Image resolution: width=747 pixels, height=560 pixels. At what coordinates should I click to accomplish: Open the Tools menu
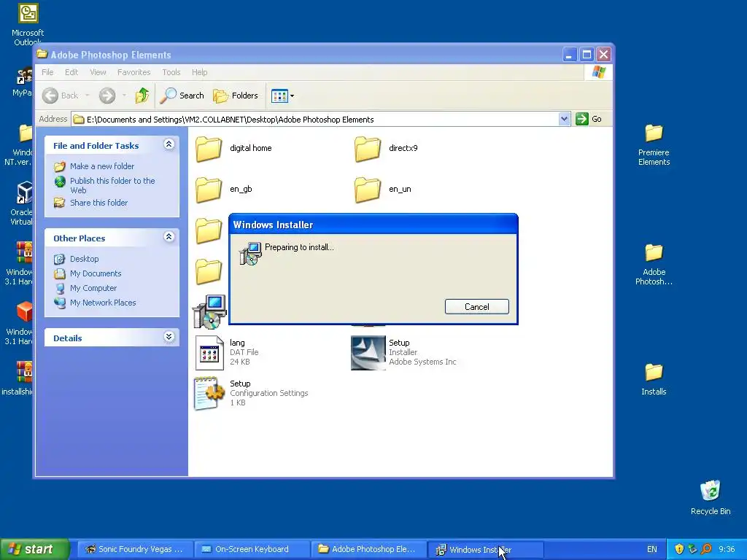click(x=171, y=72)
